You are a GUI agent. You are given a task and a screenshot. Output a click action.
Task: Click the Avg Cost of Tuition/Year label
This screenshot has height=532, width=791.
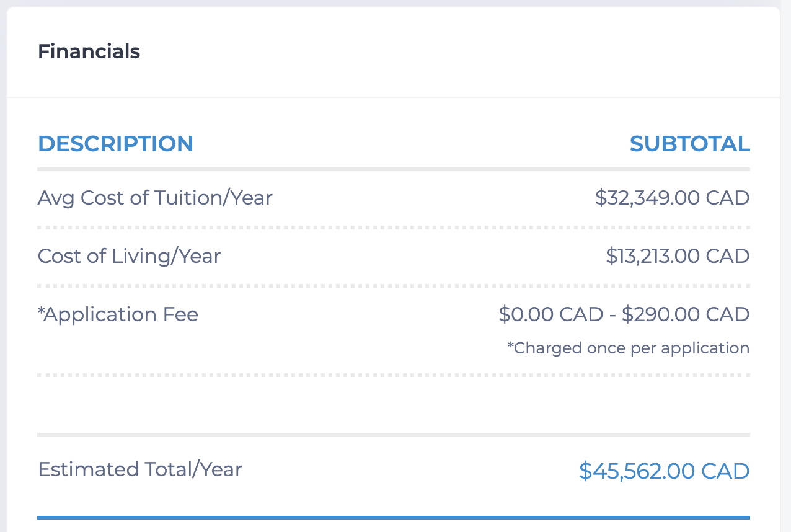tap(155, 198)
